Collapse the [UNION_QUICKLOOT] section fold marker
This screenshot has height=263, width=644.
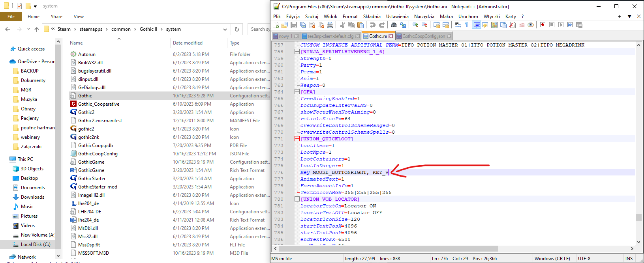[297, 139]
